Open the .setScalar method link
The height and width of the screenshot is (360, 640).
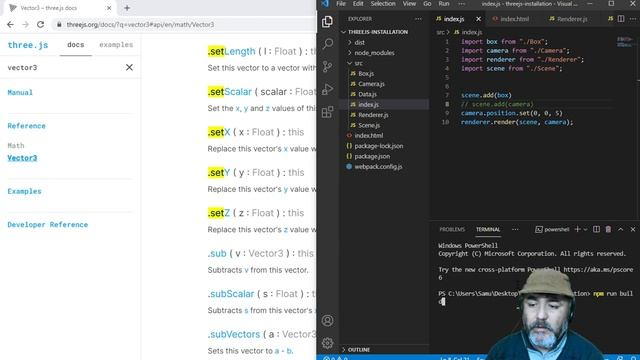(x=230, y=92)
